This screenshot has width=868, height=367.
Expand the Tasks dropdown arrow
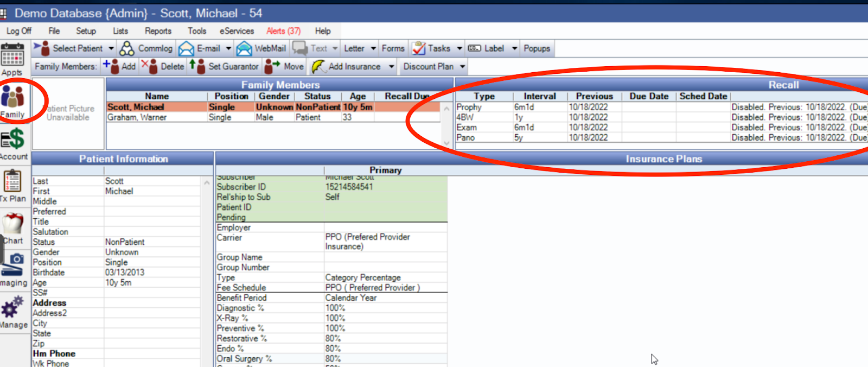click(459, 48)
